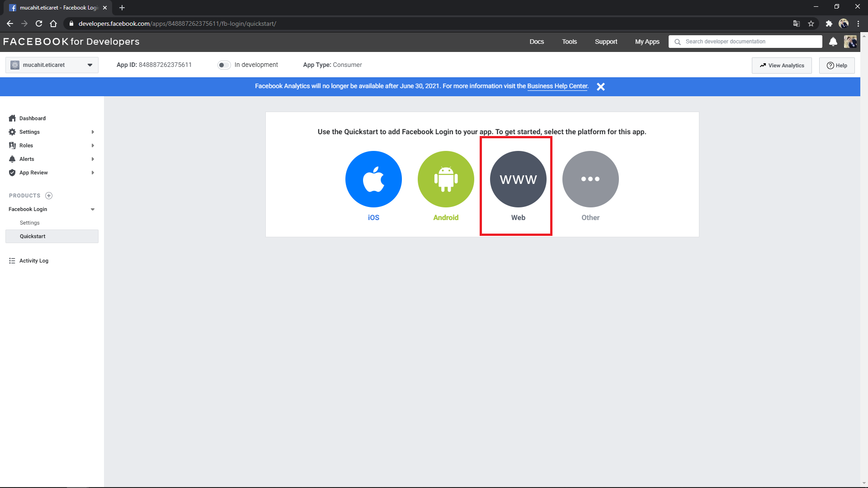The height and width of the screenshot is (488, 868).
Task: Open the Support menu
Action: (x=606, y=42)
